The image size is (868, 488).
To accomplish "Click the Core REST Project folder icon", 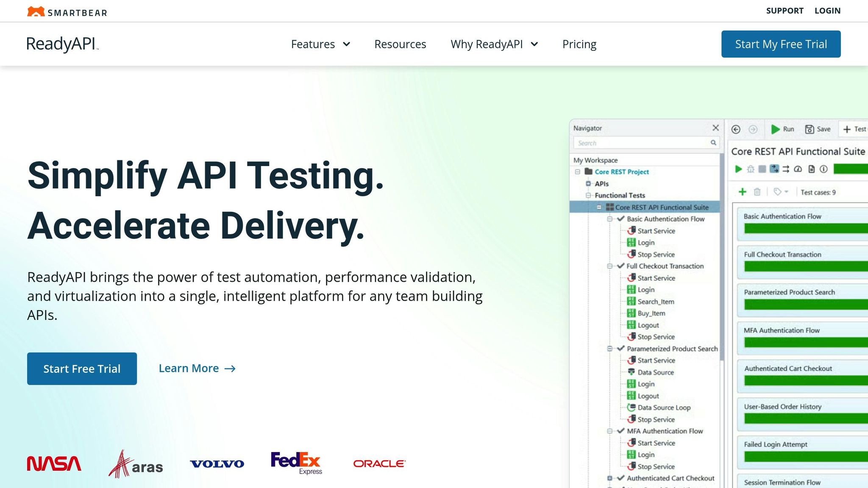I will tap(588, 172).
